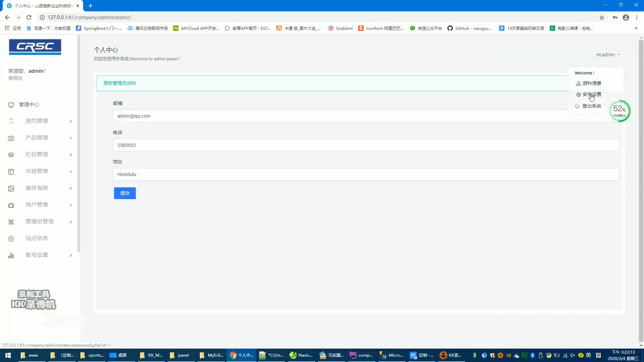Click the page vertical scrollbar

(641, 191)
